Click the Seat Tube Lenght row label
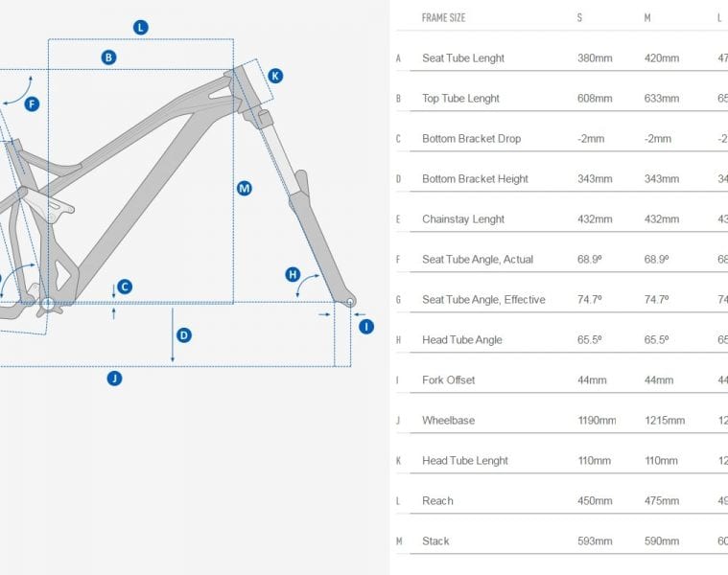The image size is (728, 575). [462, 58]
